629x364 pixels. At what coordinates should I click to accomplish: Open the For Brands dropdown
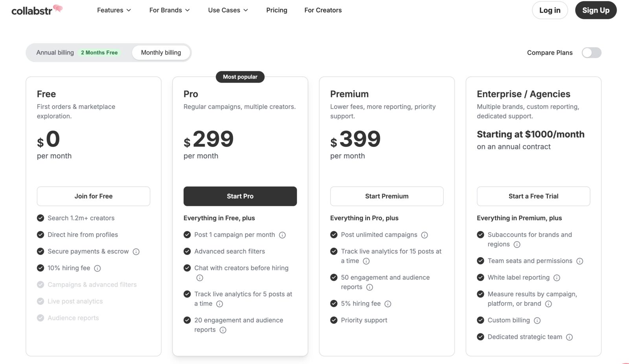169,10
